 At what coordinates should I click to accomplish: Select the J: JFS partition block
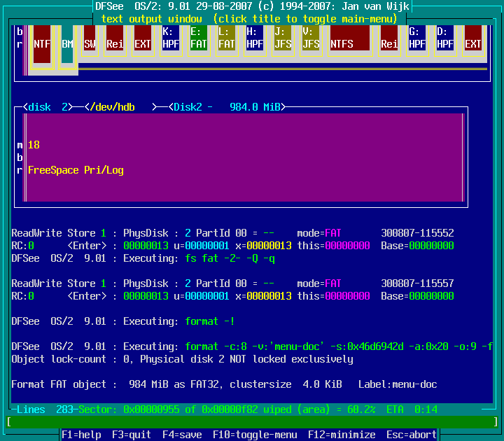tap(283, 38)
